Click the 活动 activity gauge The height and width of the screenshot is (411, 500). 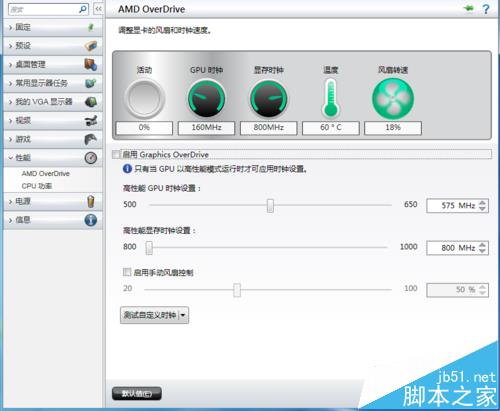point(144,99)
